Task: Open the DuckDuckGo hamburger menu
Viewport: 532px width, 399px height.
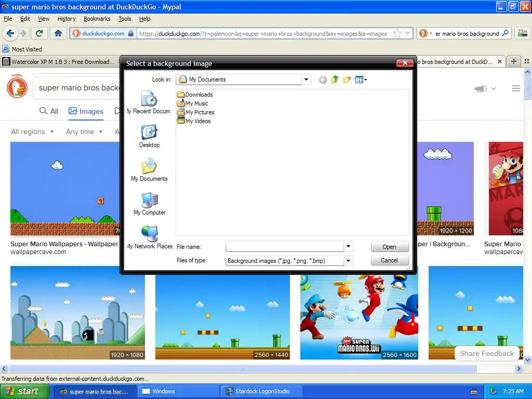Action: (x=516, y=88)
